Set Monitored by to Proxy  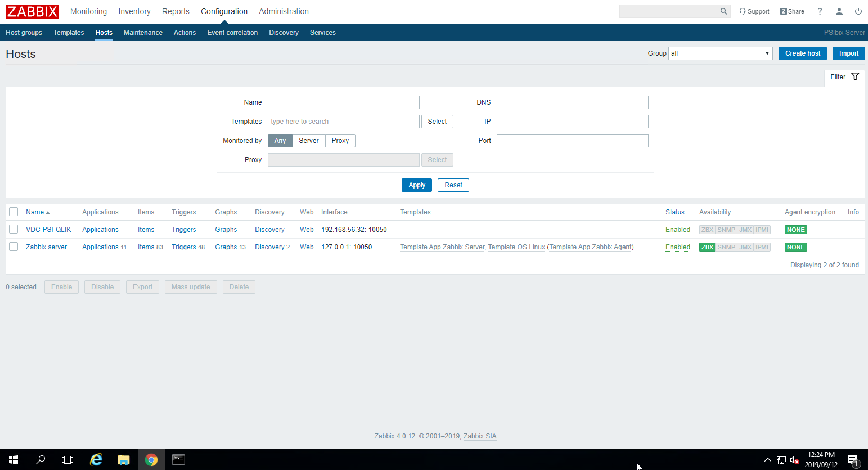340,141
